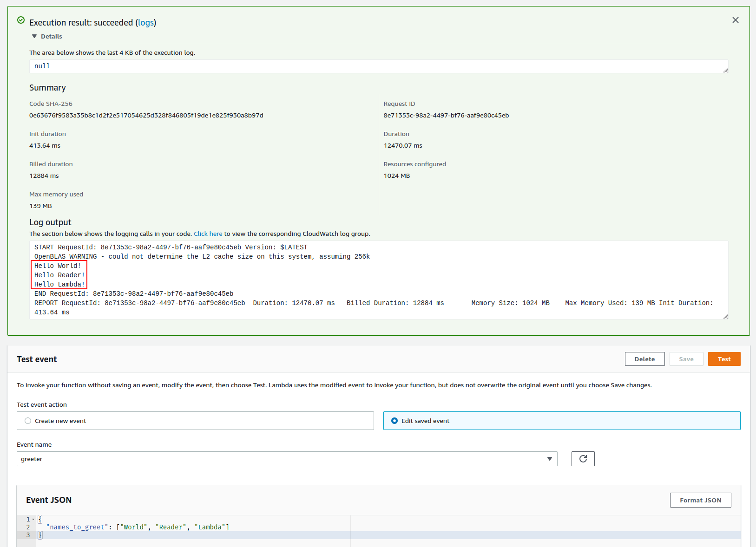Screen dimensions: 756x547
Task: Click the Format JSON button
Action: [x=700, y=500]
